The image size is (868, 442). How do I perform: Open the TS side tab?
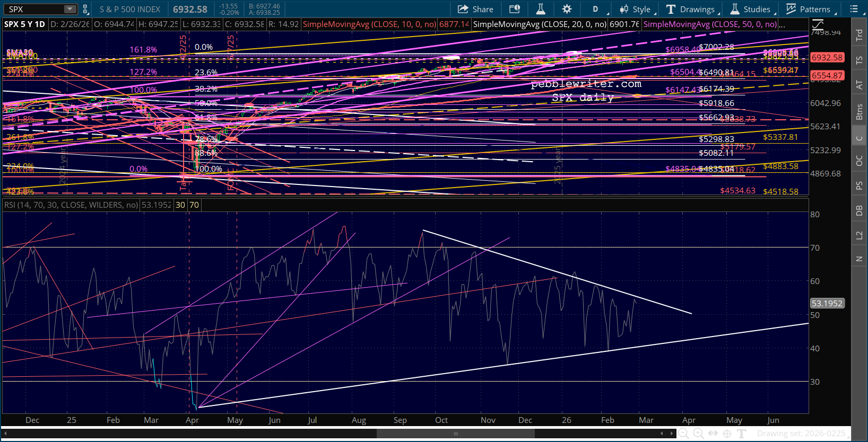pos(859,60)
